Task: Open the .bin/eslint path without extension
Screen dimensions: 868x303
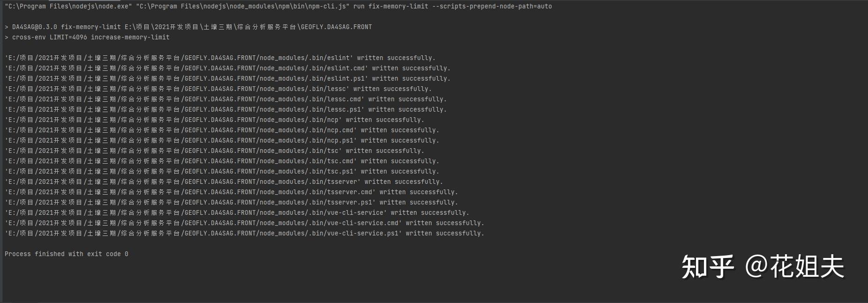Action: click(179, 58)
